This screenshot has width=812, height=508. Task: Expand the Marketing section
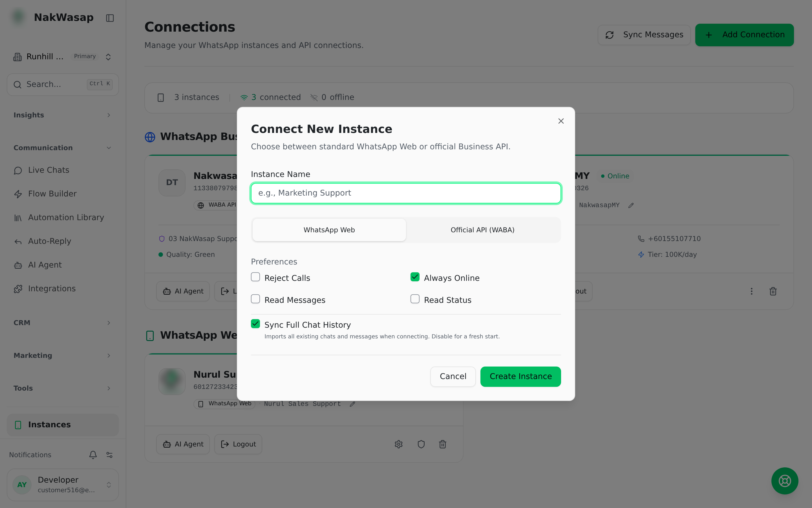coord(63,356)
